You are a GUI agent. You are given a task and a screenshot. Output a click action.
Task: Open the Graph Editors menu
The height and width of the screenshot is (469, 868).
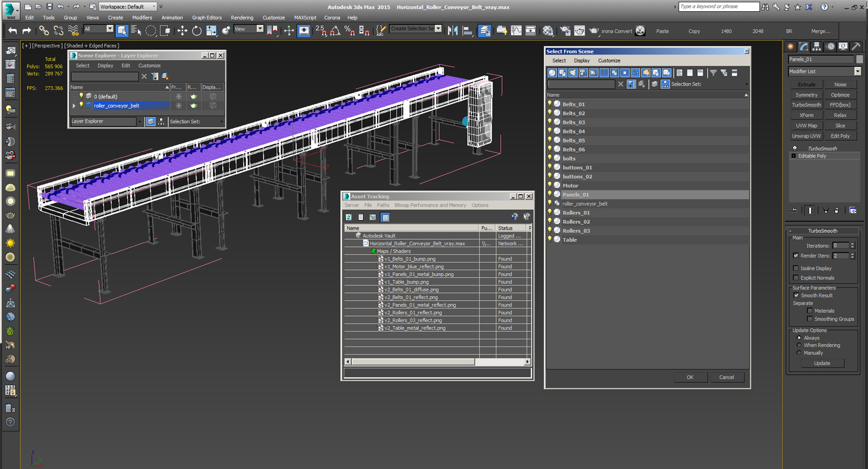(207, 18)
